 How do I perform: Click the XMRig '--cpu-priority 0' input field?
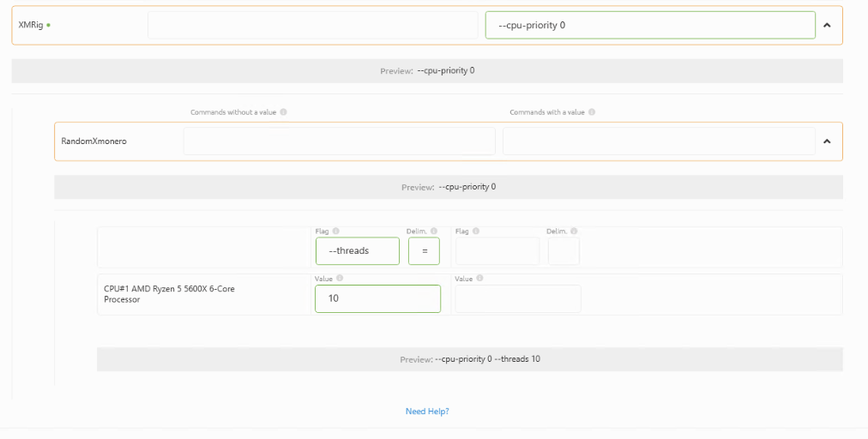point(649,25)
